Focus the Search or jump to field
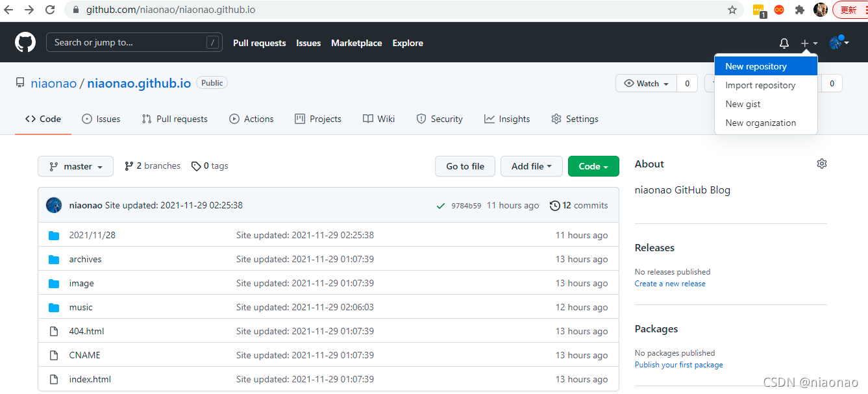 [134, 42]
